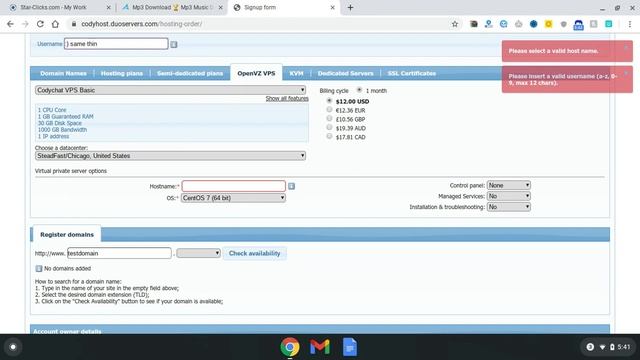Open the Managed Services dropdown
This screenshot has width=640, height=360.
click(x=509, y=196)
